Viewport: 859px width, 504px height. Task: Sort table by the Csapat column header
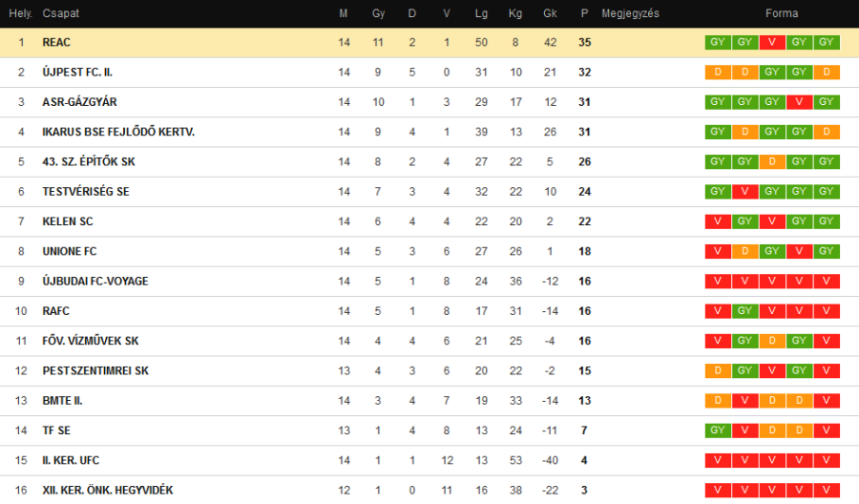click(x=60, y=13)
